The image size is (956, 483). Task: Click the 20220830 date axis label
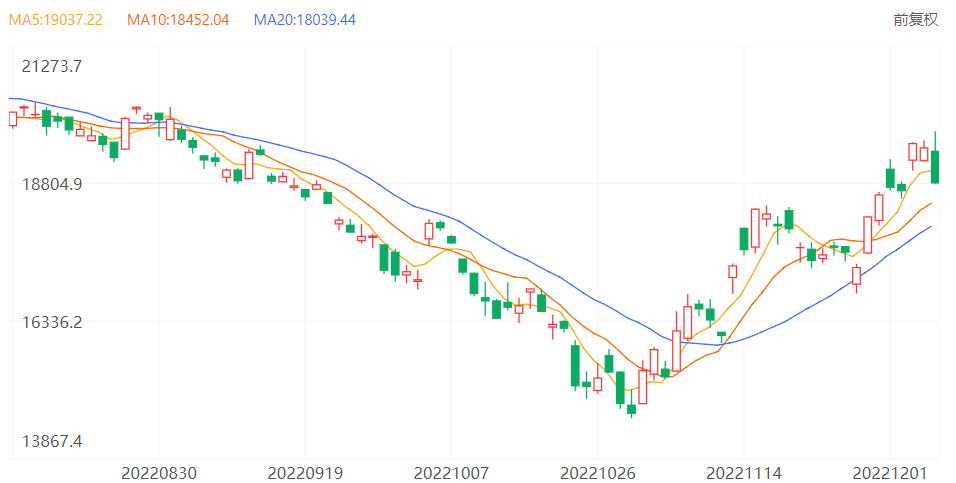pos(159,473)
